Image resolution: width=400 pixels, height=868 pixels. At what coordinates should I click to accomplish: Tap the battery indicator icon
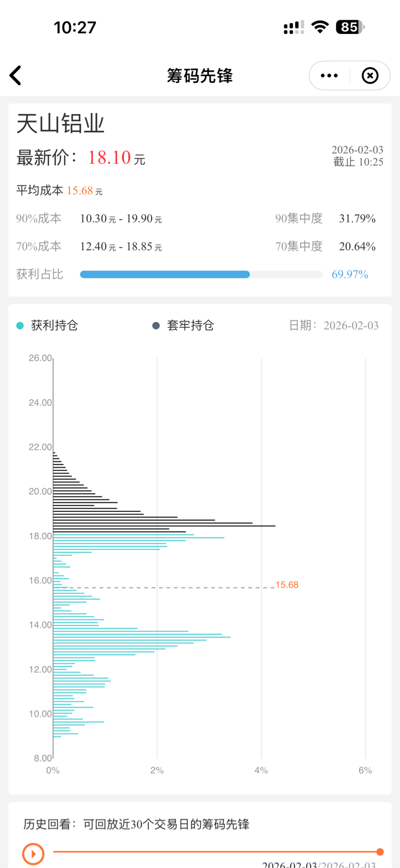point(350,27)
